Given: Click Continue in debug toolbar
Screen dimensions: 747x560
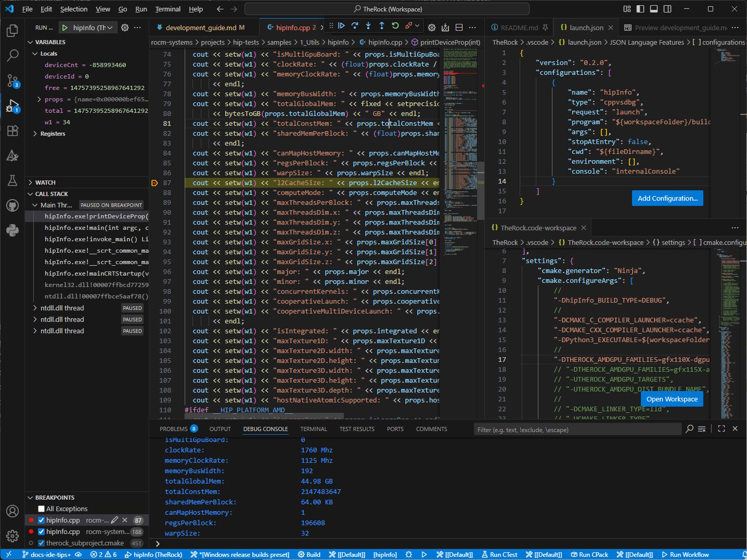Looking at the screenshot, I should (341, 26).
